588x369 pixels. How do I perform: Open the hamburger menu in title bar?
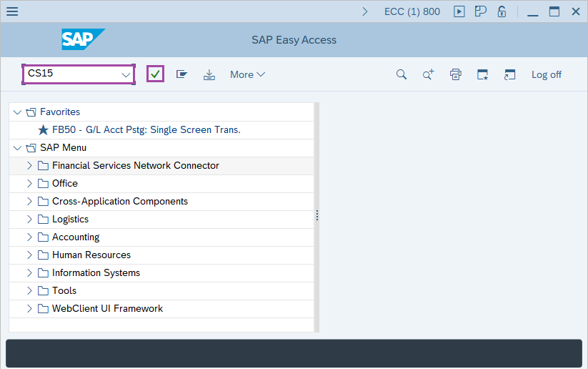pyautogui.click(x=12, y=11)
